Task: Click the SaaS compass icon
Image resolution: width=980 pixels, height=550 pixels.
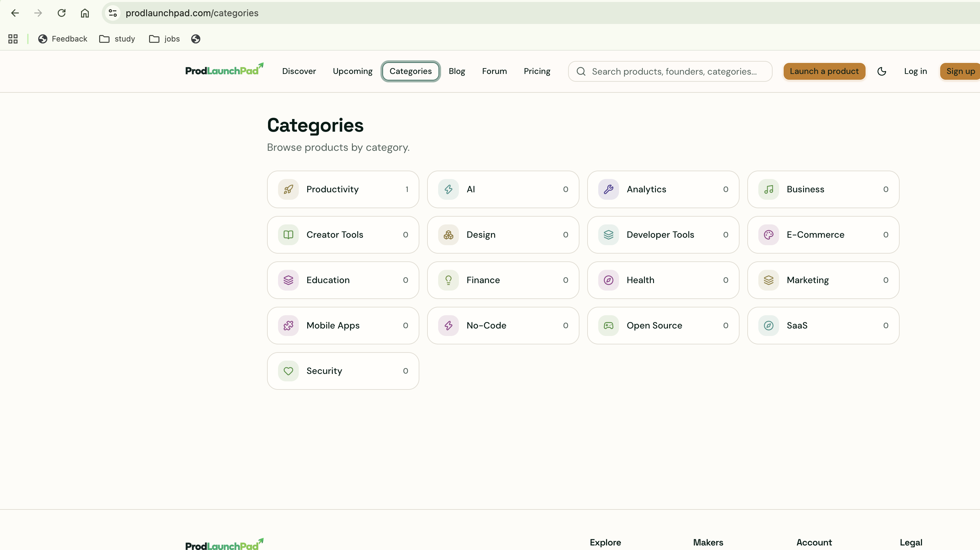Action: tap(769, 325)
